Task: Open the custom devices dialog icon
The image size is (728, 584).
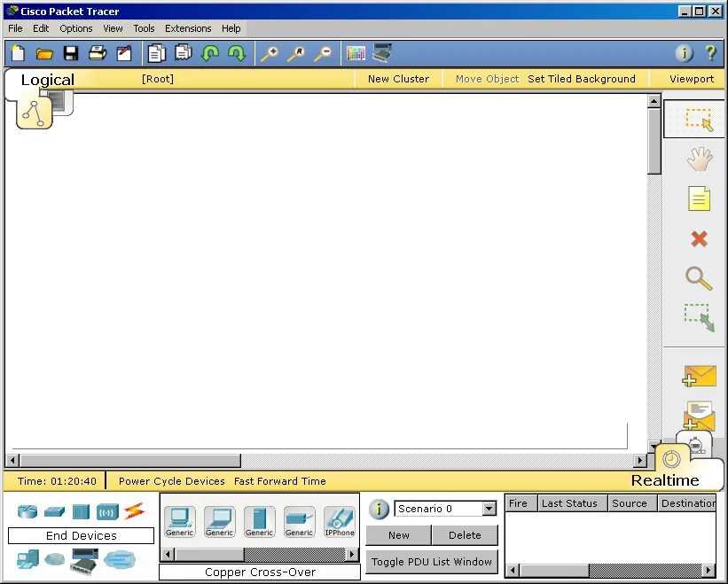Action: (382, 53)
